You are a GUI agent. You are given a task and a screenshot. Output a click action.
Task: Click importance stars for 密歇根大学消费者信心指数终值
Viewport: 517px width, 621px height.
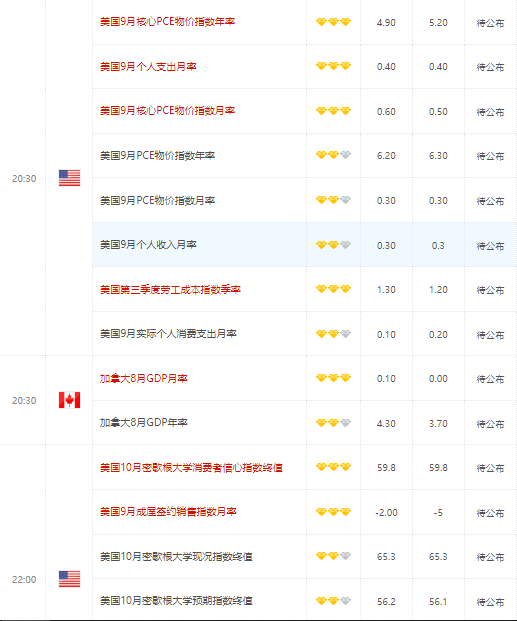point(333,467)
